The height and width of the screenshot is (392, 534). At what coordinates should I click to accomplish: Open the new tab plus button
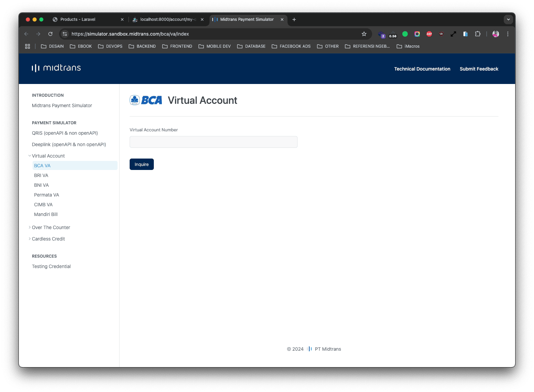point(294,19)
